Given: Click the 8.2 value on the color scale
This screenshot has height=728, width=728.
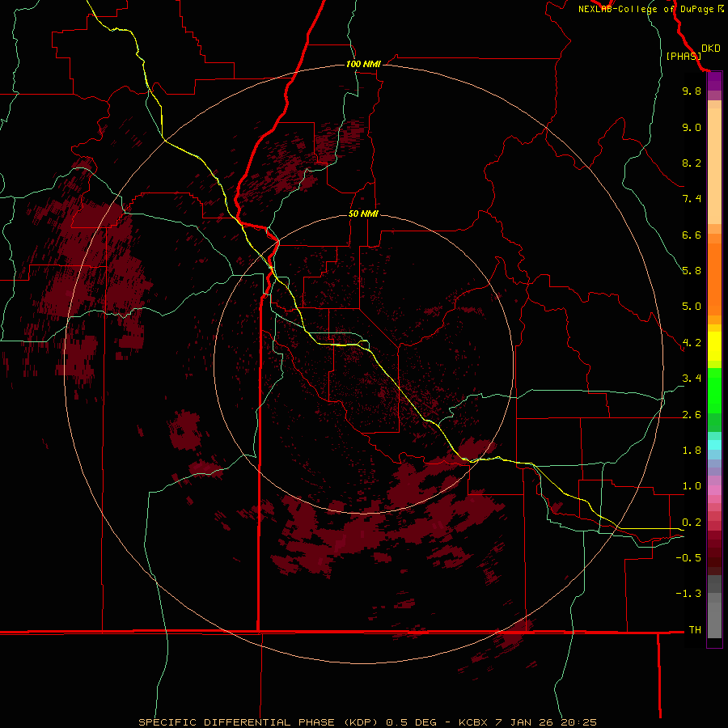Looking at the screenshot, I should pos(692,163).
